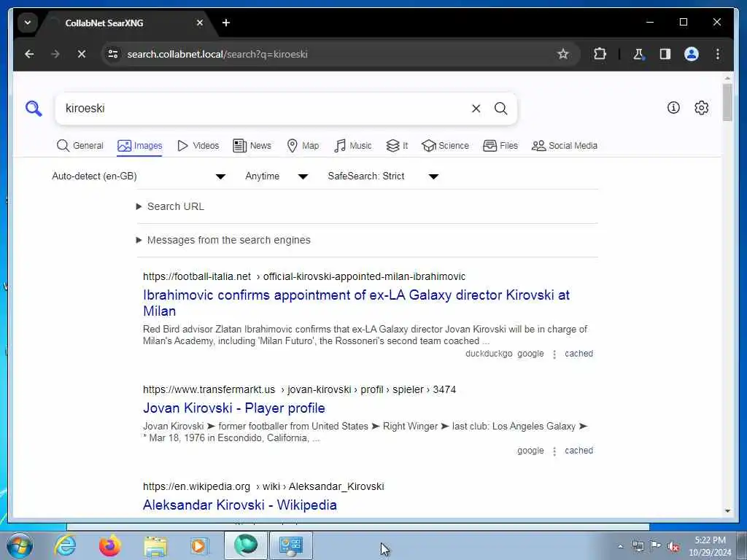The width and height of the screenshot is (747, 560).
Task: Open Chrome Labs flask icon
Action: 638,54
